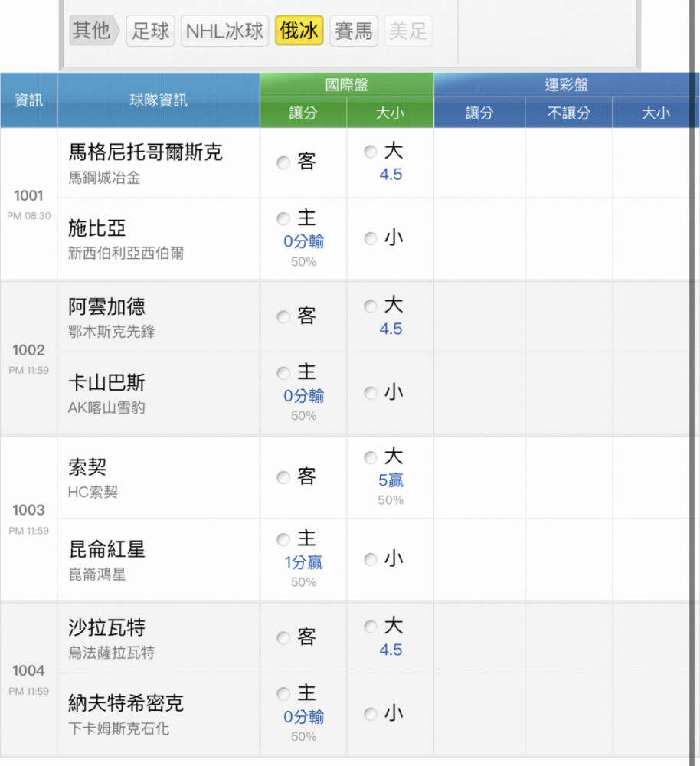Choose 大 radio for match 1004
700x766 pixels.
tap(371, 627)
